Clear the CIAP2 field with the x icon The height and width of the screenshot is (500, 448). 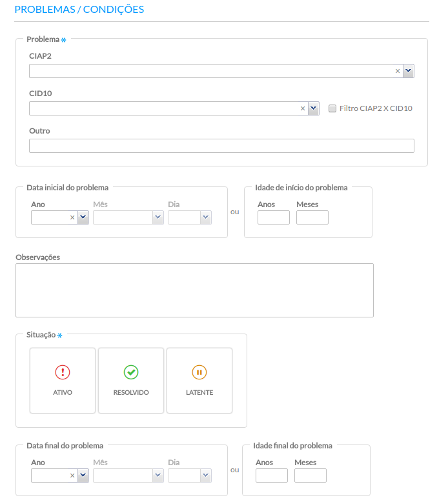398,71
